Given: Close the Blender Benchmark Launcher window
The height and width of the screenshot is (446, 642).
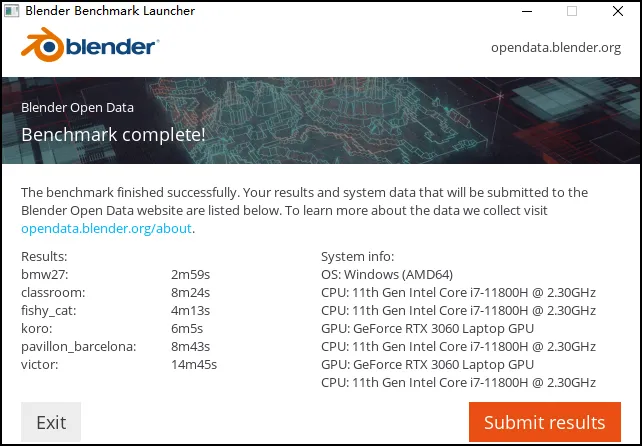Looking at the screenshot, I should tap(618, 11).
